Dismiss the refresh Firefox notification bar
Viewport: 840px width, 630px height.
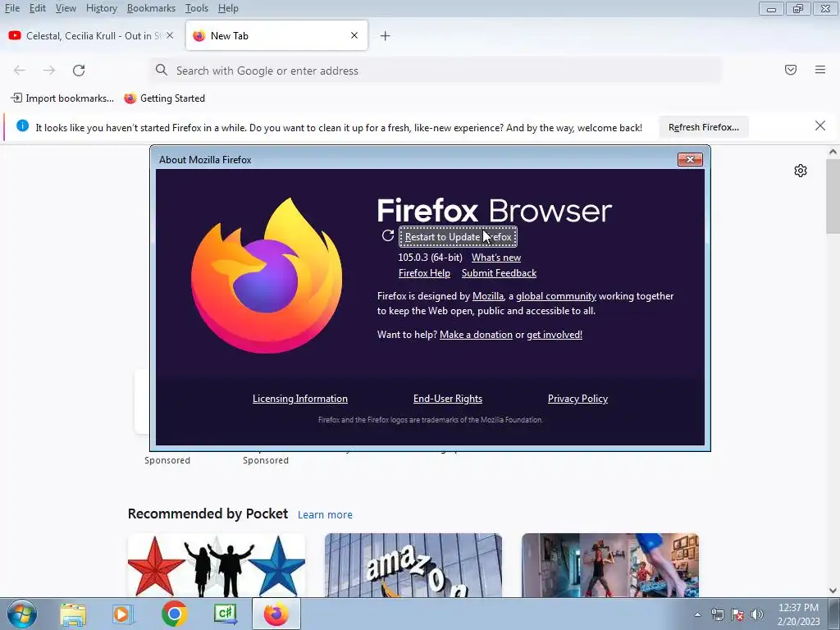[x=820, y=126]
